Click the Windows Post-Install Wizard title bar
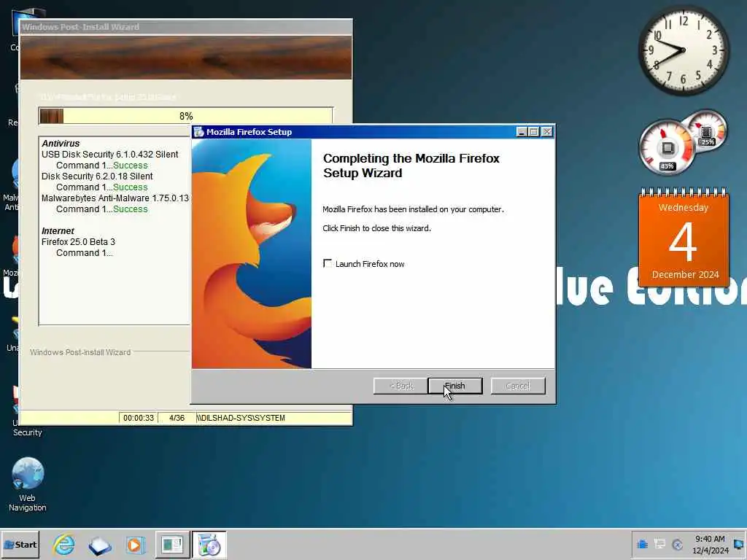This screenshot has height=560, width=747. [x=186, y=27]
